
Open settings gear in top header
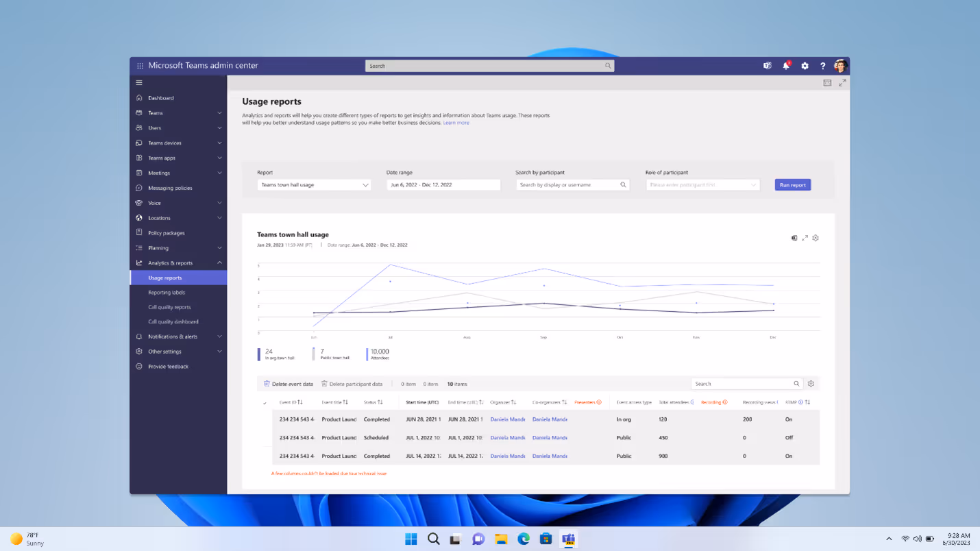(805, 66)
